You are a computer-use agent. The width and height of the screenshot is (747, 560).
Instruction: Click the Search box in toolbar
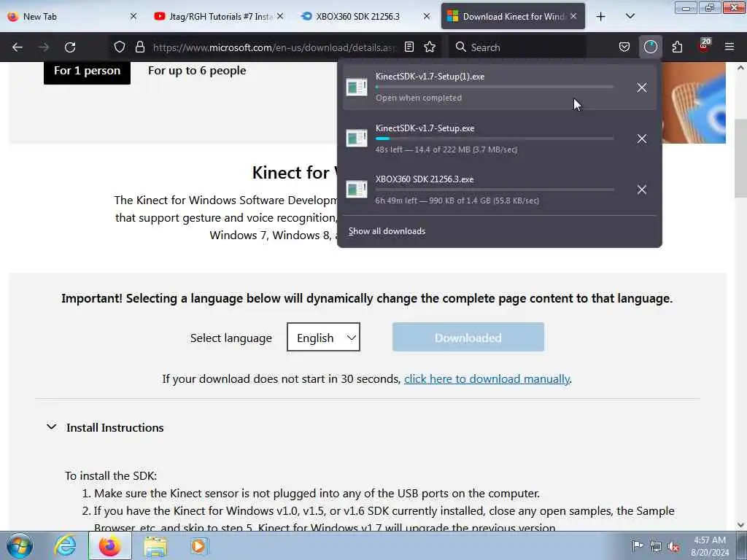[518, 47]
